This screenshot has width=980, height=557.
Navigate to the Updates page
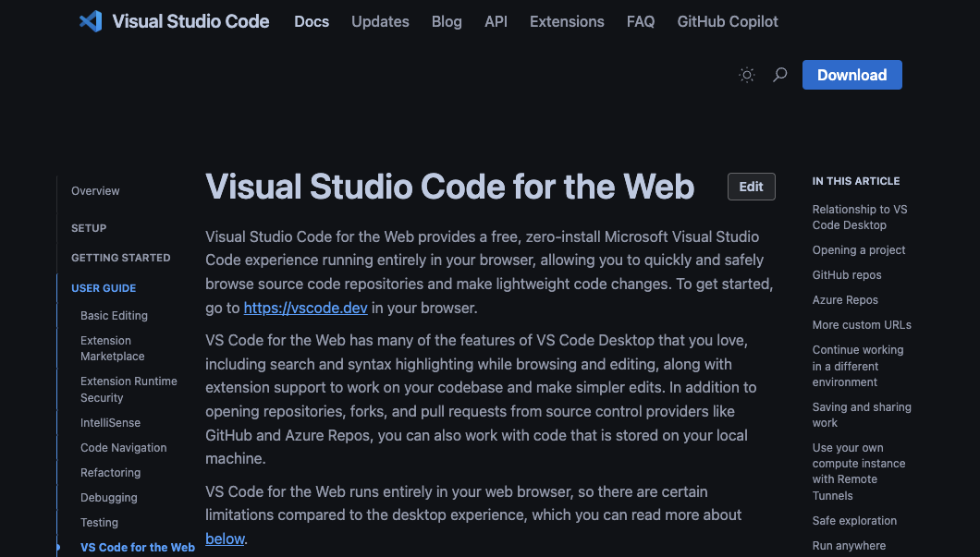click(x=380, y=21)
